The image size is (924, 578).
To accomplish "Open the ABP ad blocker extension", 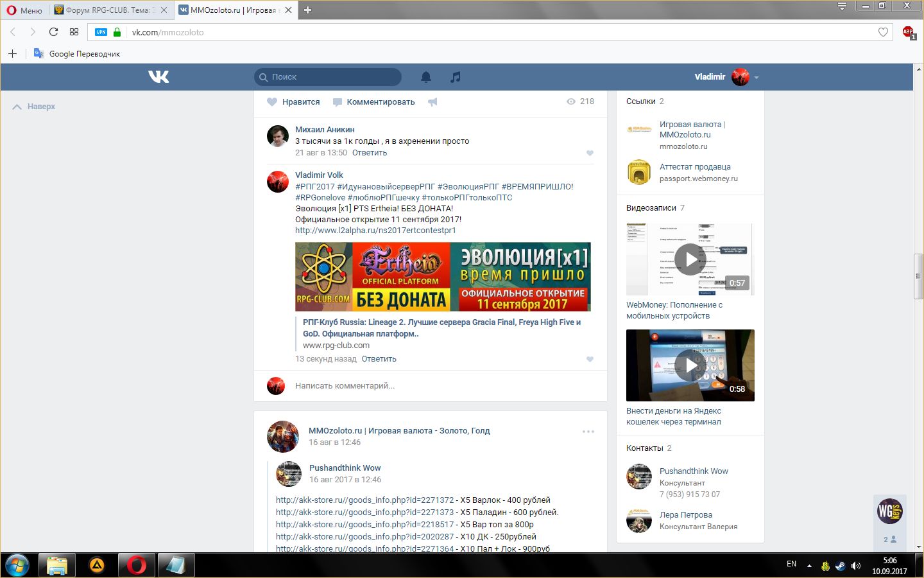I will [x=909, y=32].
